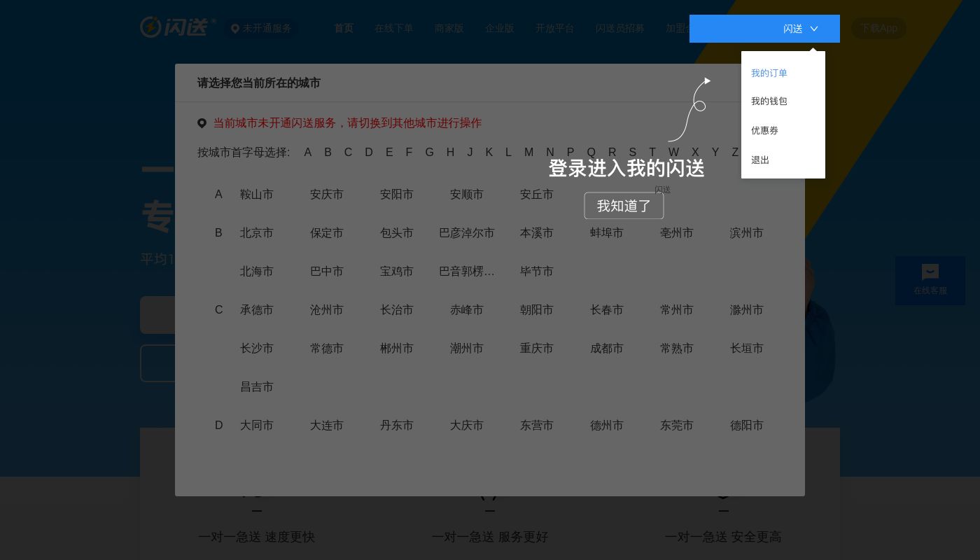The width and height of the screenshot is (980, 560).
Task: Select 北海市 from the city list
Action: click(257, 272)
